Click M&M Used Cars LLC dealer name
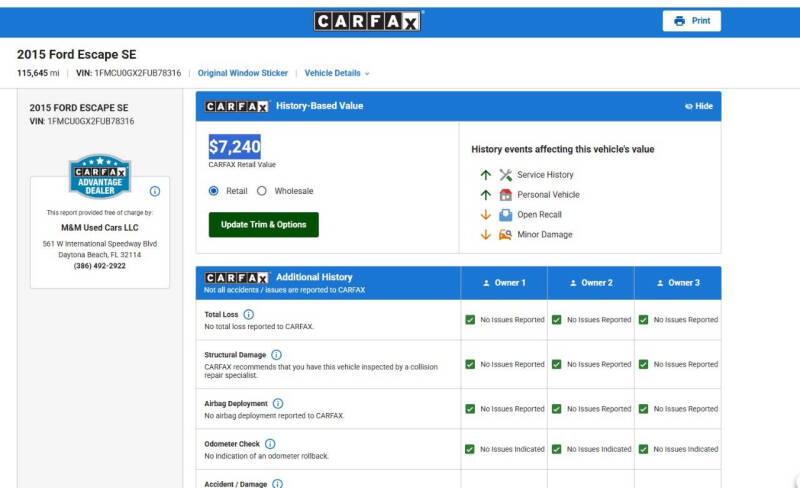The width and height of the screenshot is (800, 488). coord(99,228)
